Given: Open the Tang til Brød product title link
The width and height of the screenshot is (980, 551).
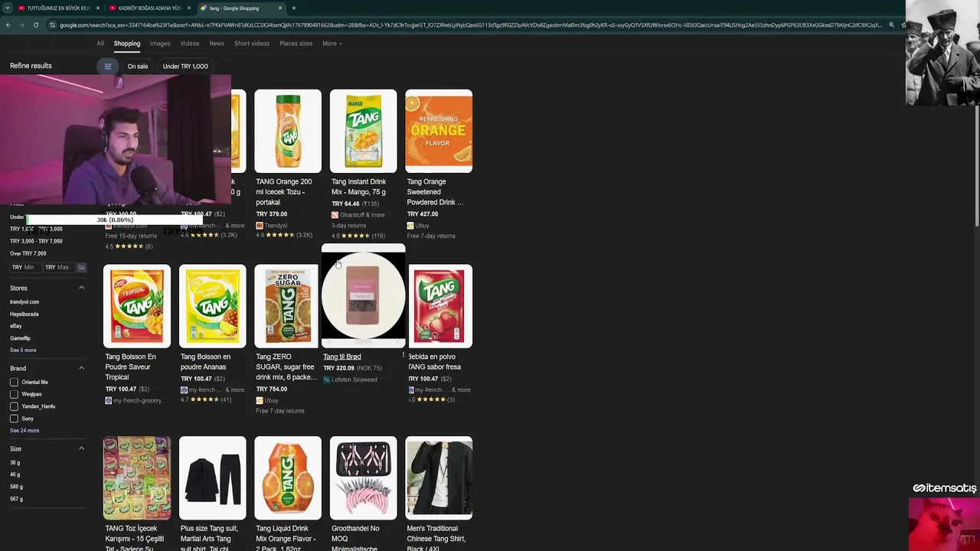Looking at the screenshot, I should [x=341, y=357].
